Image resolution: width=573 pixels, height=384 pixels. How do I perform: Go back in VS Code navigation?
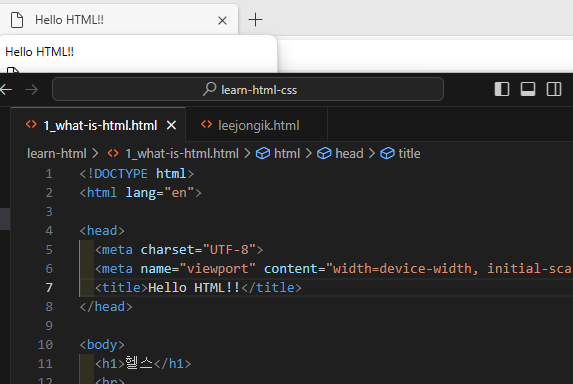click(x=6, y=89)
